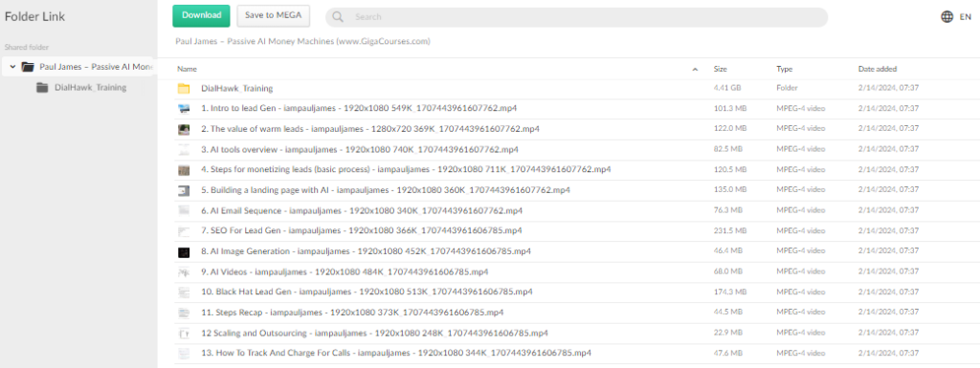The height and width of the screenshot is (368, 980).
Task: Click thumbnail of 9. AI Videos
Action: [x=183, y=272]
